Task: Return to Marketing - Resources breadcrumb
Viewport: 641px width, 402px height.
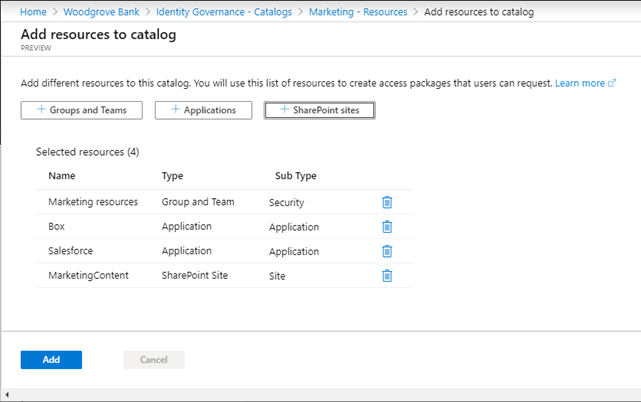Action: pyautogui.click(x=357, y=12)
